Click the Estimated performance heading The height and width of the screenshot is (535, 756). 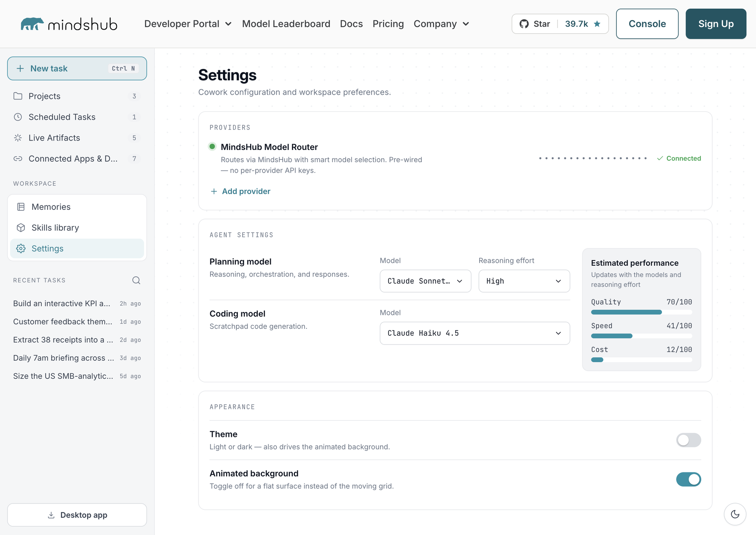pyautogui.click(x=635, y=263)
